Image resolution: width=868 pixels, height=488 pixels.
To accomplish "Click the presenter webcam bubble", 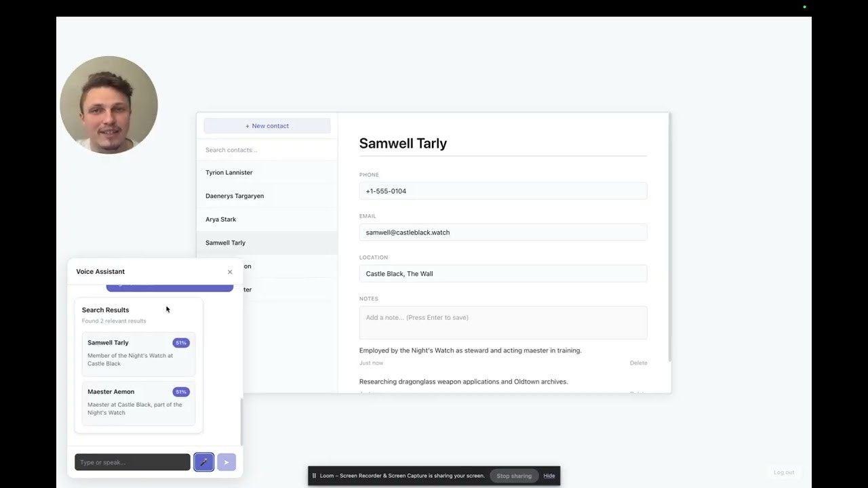I will pyautogui.click(x=108, y=105).
